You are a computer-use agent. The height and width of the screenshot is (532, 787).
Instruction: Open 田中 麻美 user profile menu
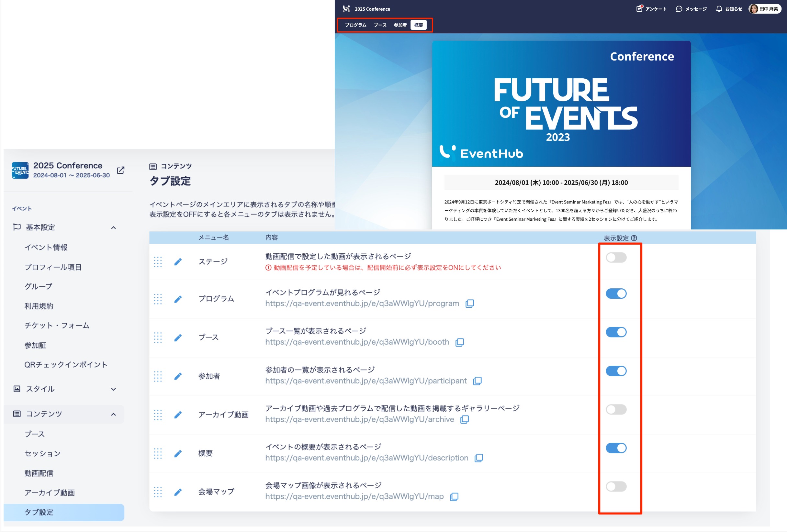coord(764,9)
